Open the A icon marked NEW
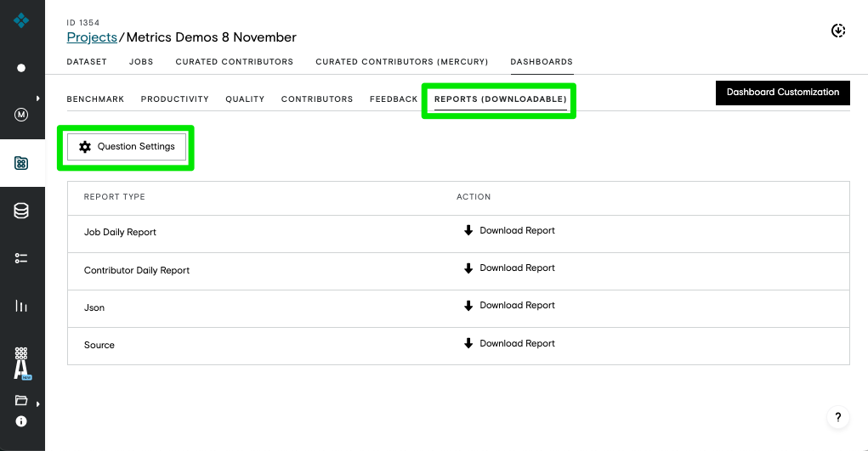Screen dimensions: 868x451 click(x=21, y=364)
